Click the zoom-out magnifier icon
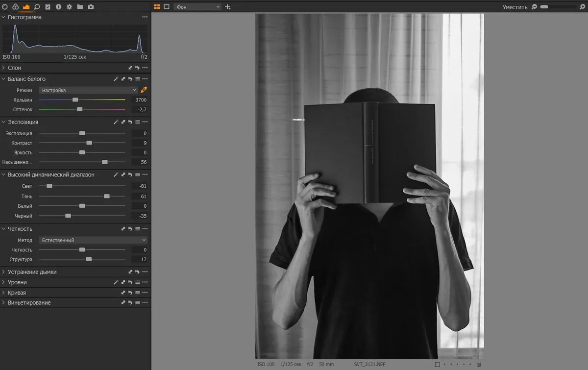Image resolution: width=588 pixels, height=370 pixels. pyautogui.click(x=534, y=7)
